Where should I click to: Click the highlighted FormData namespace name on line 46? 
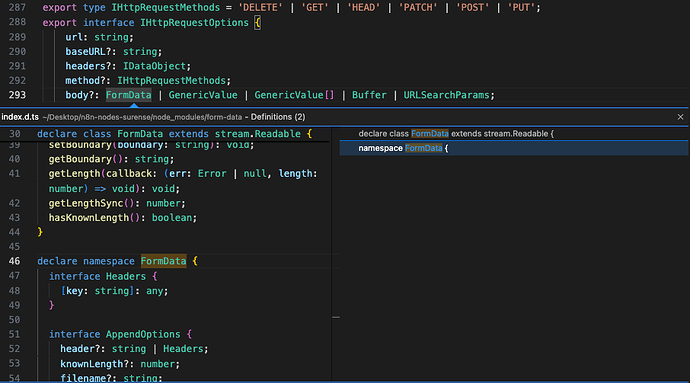(163, 261)
